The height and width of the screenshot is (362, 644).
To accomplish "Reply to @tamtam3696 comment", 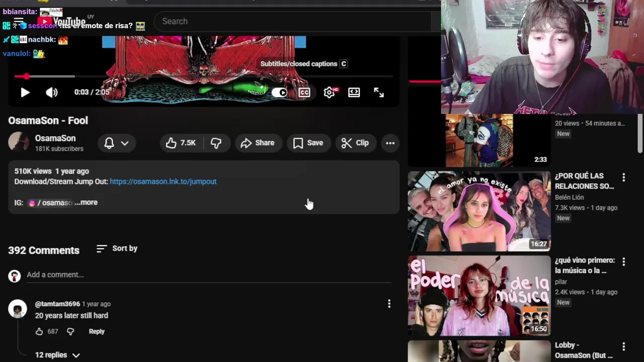I will 97,331.
